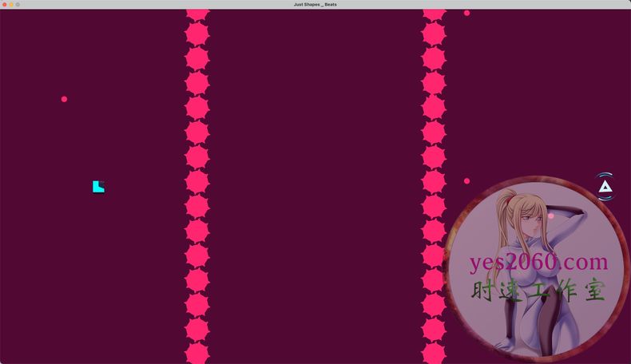
Task: Click the gray zoom button in title bar
Action: pos(18,4)
